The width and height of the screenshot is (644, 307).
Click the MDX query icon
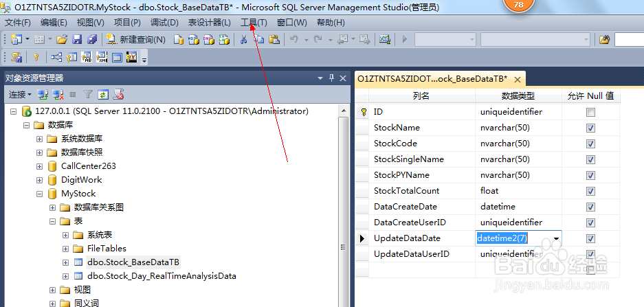193,39
